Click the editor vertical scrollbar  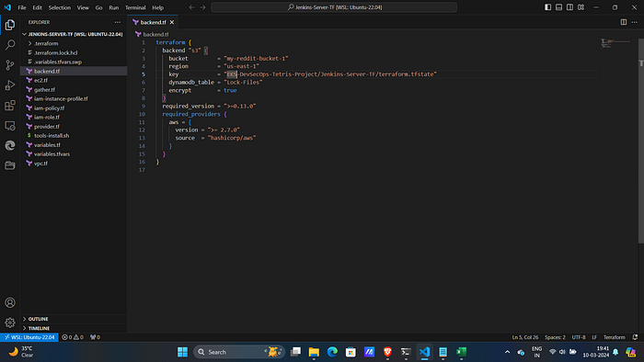point(641,141)
